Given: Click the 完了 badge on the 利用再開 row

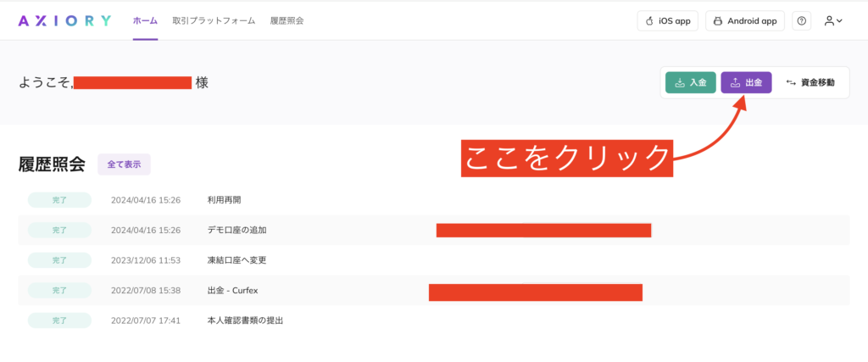Looking at the screenshot, I should click(58, 200).
